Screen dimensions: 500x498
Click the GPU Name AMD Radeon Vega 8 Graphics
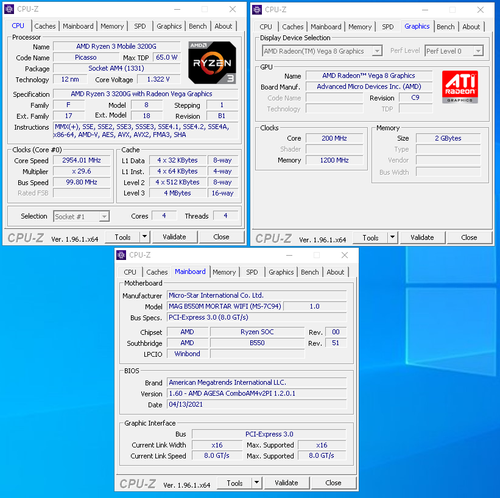pos(369,76)
